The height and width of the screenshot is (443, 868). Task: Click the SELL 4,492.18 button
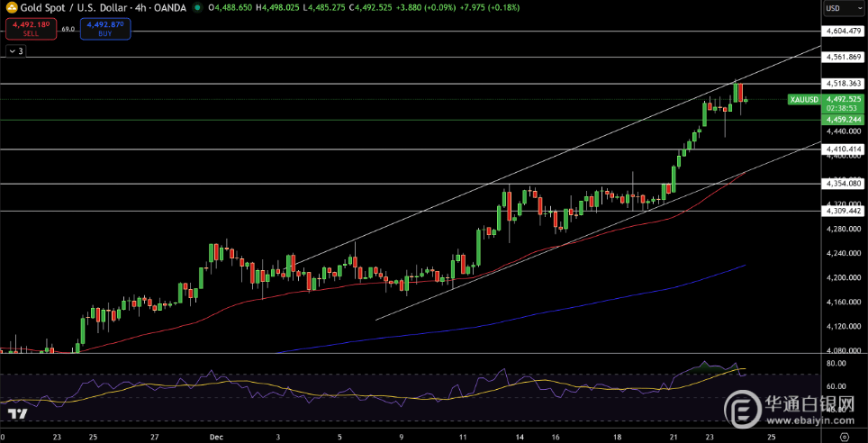click(31, 28)
